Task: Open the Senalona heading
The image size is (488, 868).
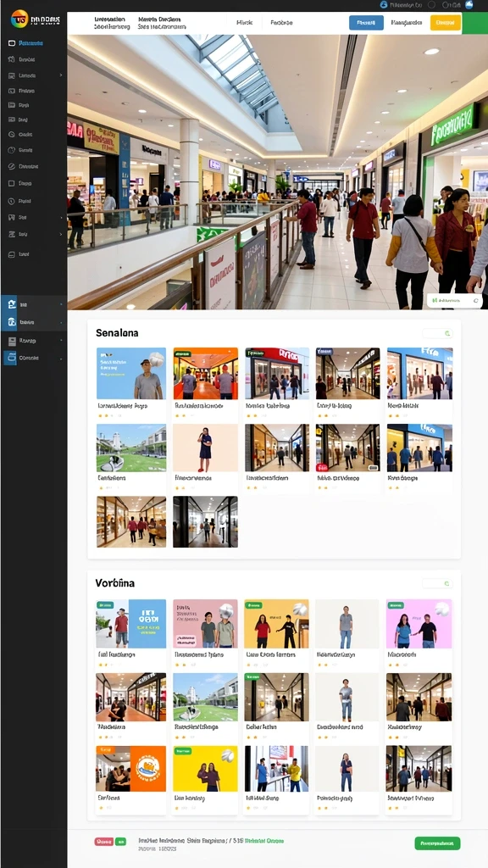Action: click(117, 333)
